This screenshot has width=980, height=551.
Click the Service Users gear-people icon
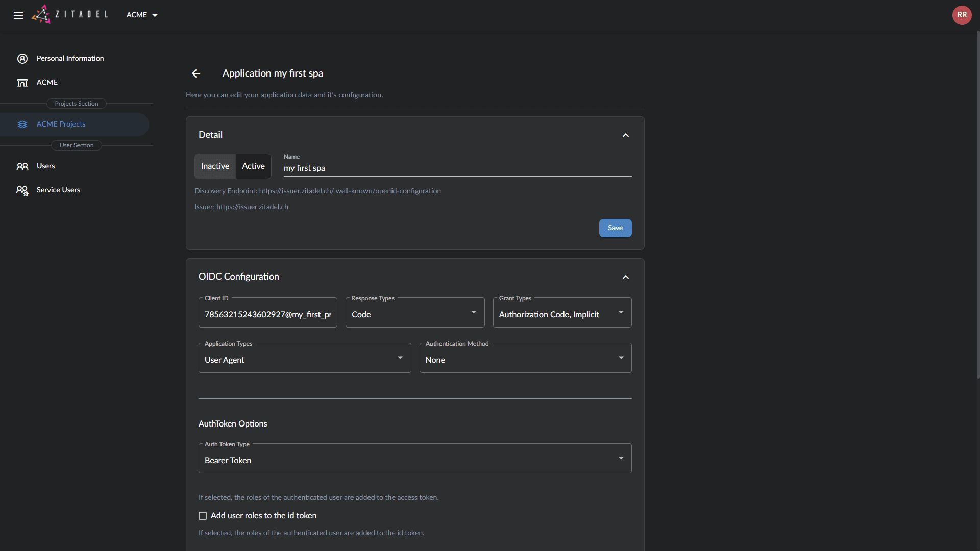22,190
